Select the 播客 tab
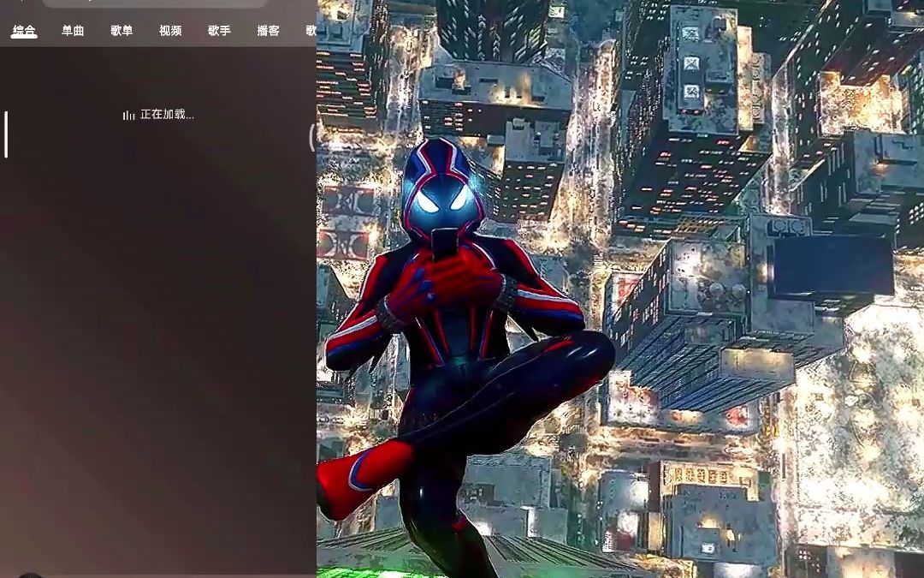Image resolution: width=924 pixels, height=578 pixels. click(x=268, y=31)
